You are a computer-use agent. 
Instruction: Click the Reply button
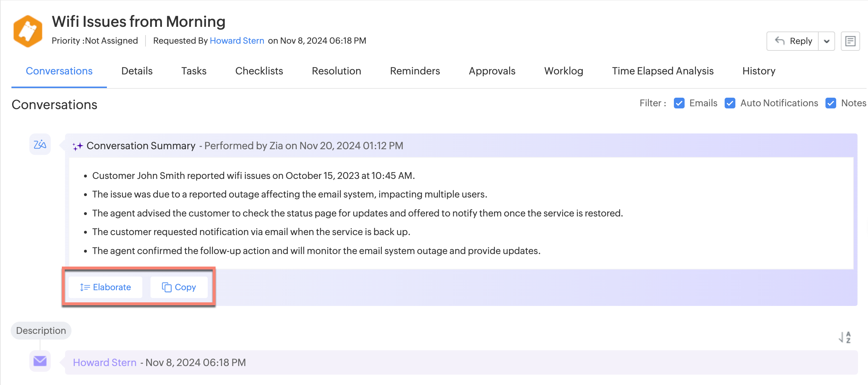[x=793, y=41]
